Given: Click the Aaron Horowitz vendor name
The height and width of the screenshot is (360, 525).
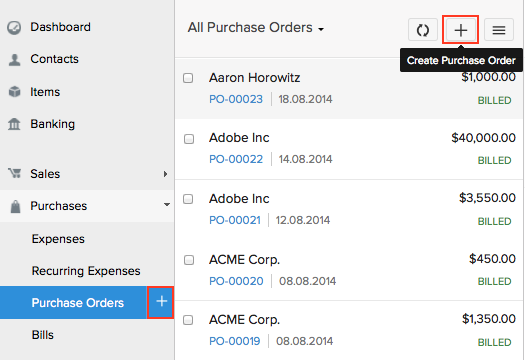Looking at the screenshot, I should click(254, 78).
